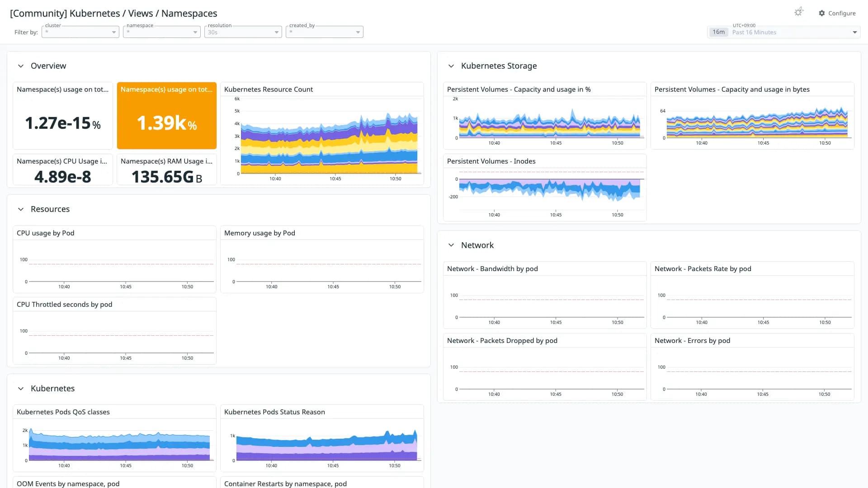Screen dimensions: 868x488
Task: Click the Network - Errors by pod title
Action: pos(692,341)
